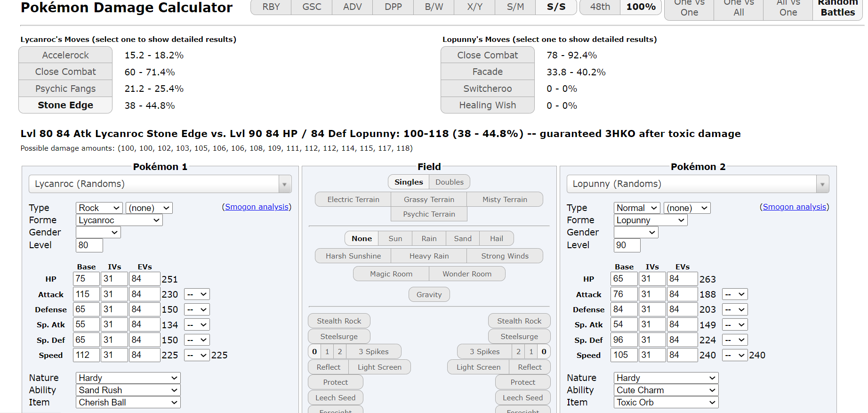868x413 pixels.
Task: Choose Strong Winds weather
Action: point(505,256)
